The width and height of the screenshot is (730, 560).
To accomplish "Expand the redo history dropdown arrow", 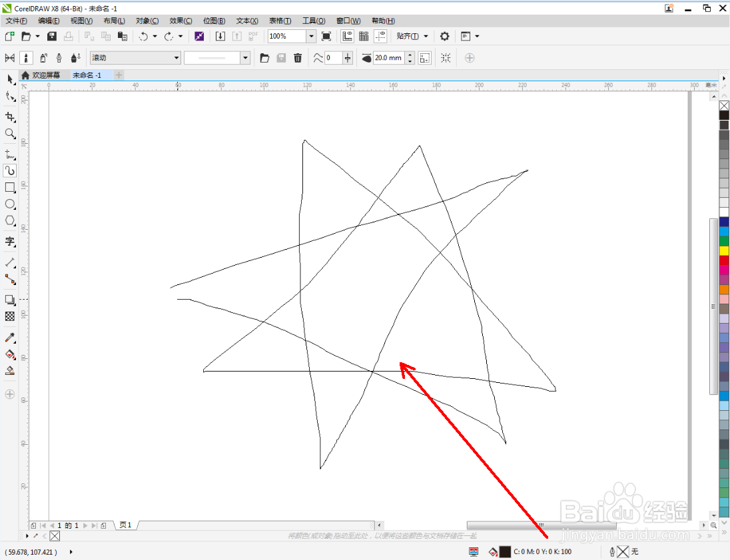I will [181, 37].
